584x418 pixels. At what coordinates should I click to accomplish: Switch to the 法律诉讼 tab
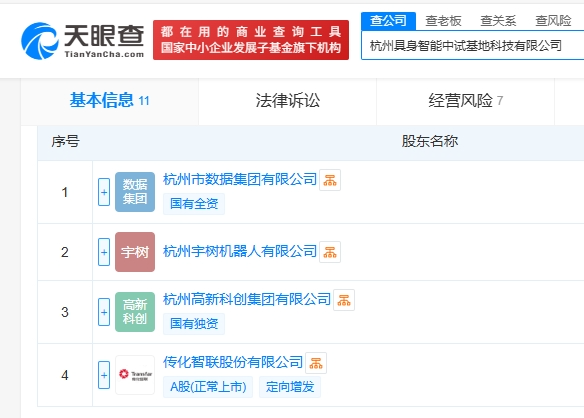click(x=288, y=101)
